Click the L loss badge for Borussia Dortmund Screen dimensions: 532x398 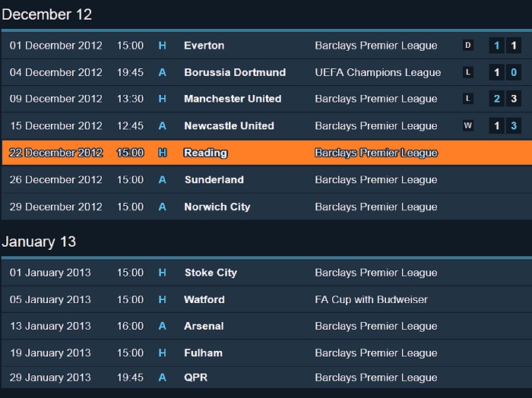468,72
